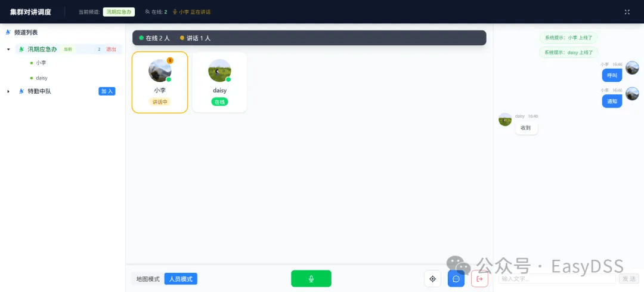Click 小李's avatar next to the 呼叫 message
Image resolution: width=644 pixels, height=292 pixels.
tap(632, 68)
